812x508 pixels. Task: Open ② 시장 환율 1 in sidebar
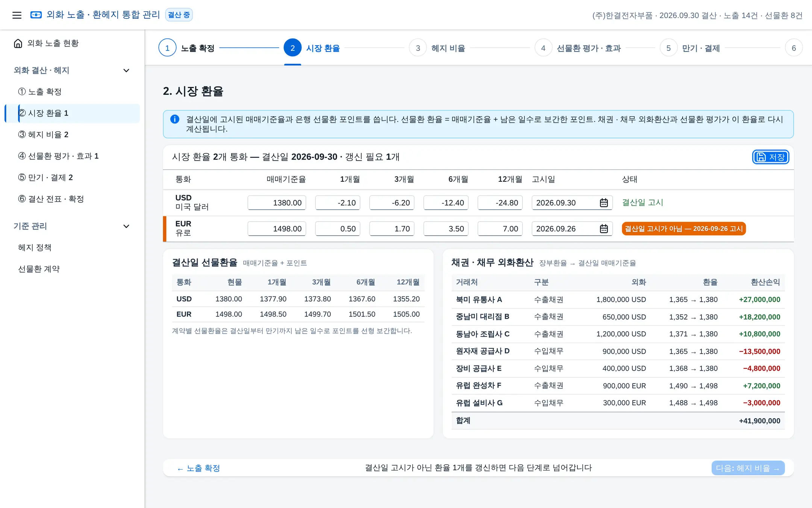(72, 113)
